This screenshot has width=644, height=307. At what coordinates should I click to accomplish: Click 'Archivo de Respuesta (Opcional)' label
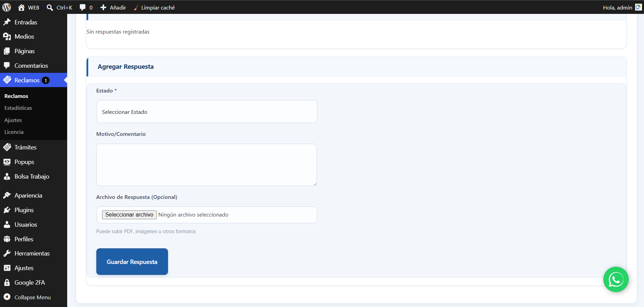click(137, 197)
